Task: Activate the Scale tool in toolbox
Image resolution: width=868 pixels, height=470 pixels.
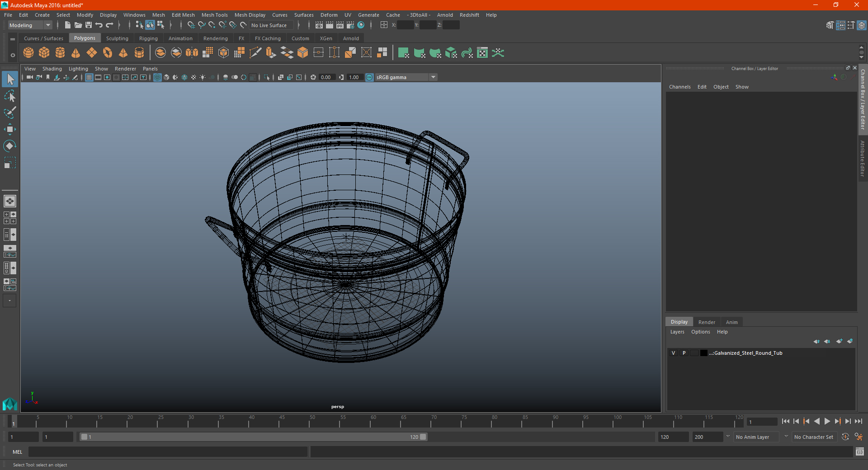Action: [x=10, y=163]
